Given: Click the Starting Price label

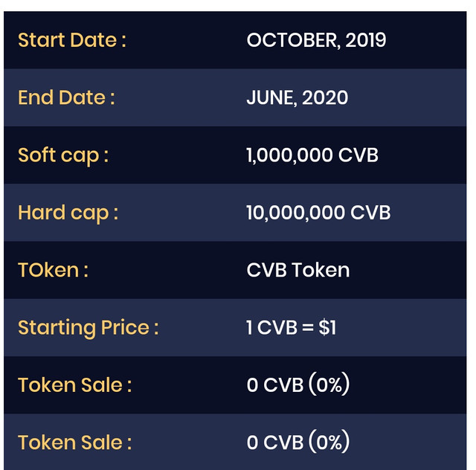Looking at the screenshot, I should tap(88, 328).
